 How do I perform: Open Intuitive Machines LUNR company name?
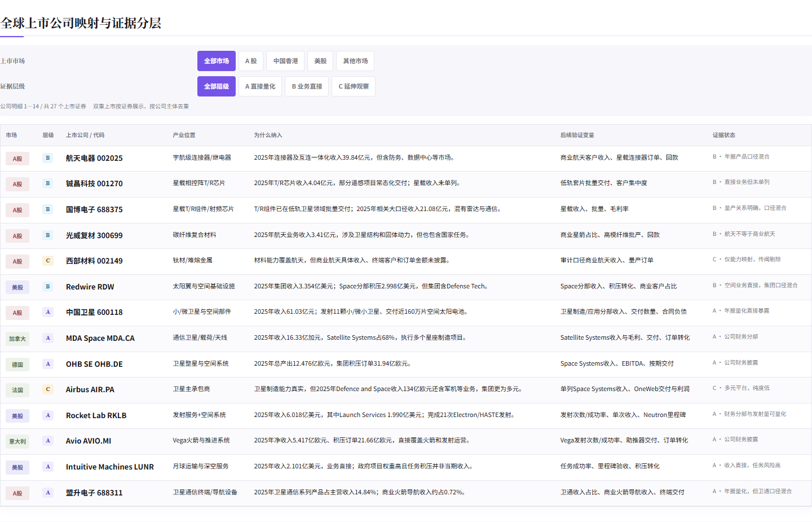(110, 467)
